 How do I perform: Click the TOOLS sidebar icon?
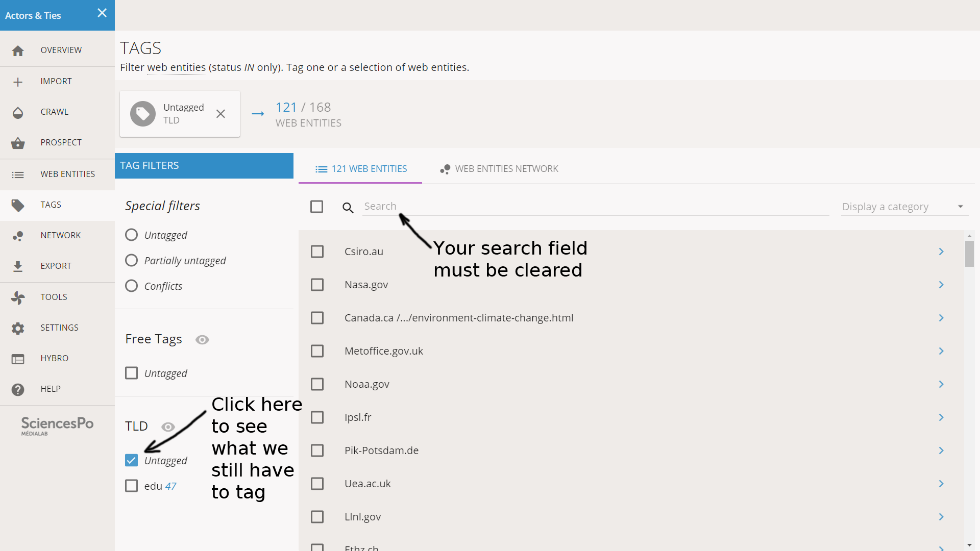point(17,297)
